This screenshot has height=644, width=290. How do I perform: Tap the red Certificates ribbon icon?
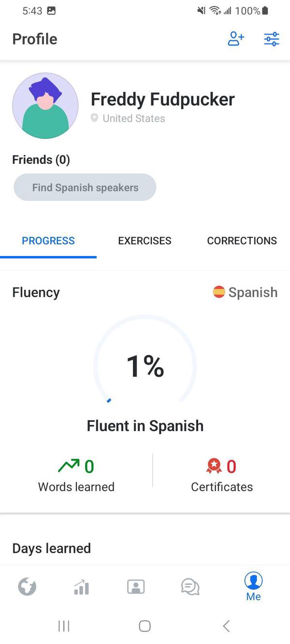(x=214, y=466)
